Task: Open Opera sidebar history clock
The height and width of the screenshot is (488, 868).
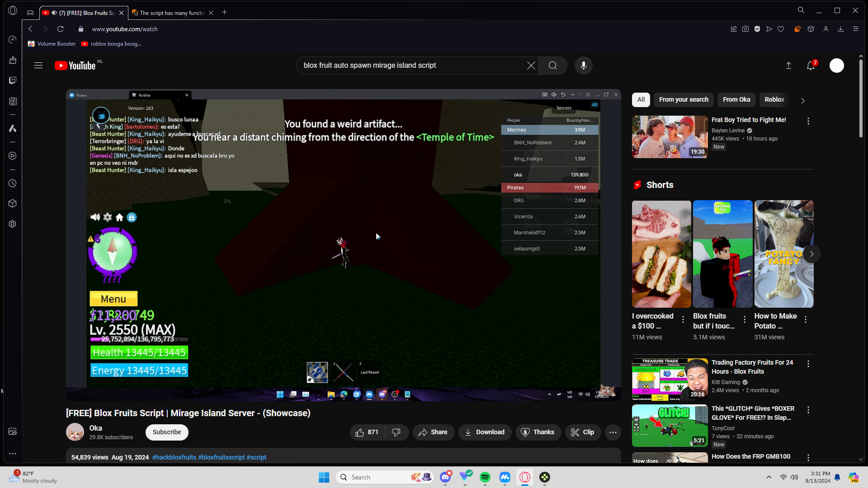Action: coord(13,183)
